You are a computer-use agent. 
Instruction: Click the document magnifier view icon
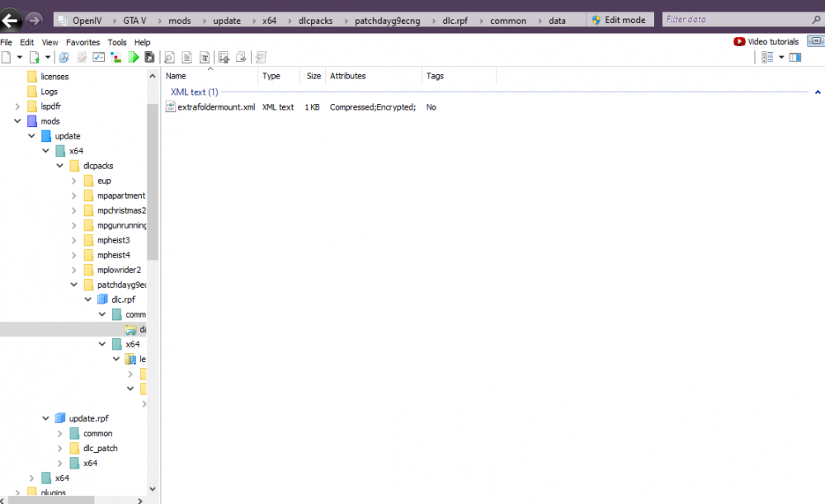(169, 58)
